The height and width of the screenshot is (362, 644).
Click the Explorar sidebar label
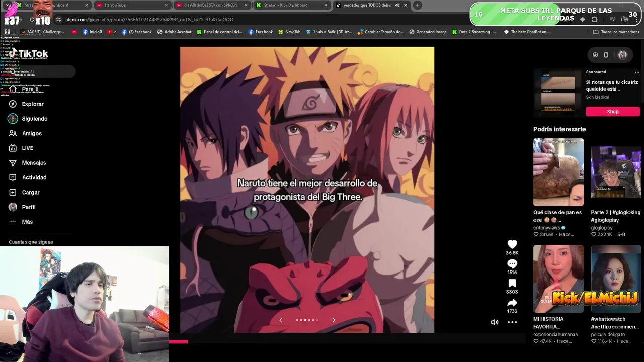[x=33, y=104]
